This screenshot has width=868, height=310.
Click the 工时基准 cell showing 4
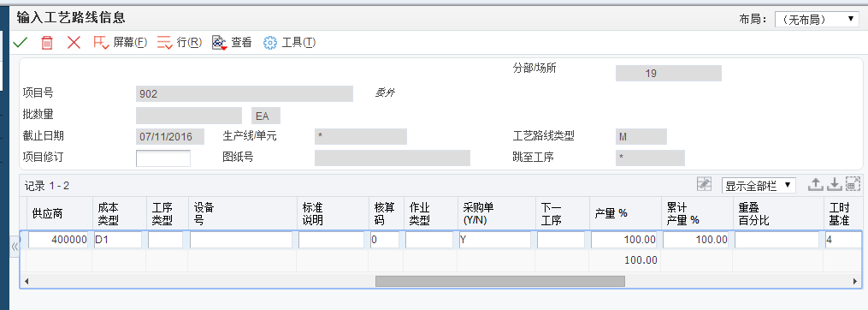coord(842,240)
